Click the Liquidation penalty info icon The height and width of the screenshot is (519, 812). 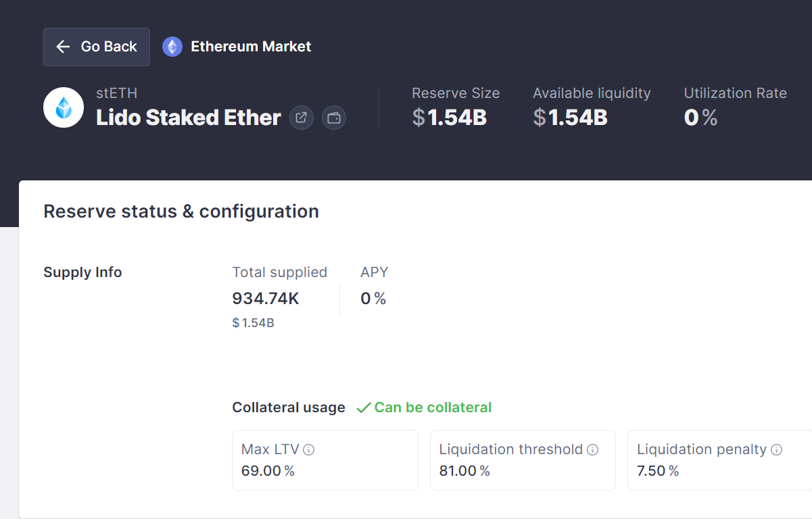(777, 449)
